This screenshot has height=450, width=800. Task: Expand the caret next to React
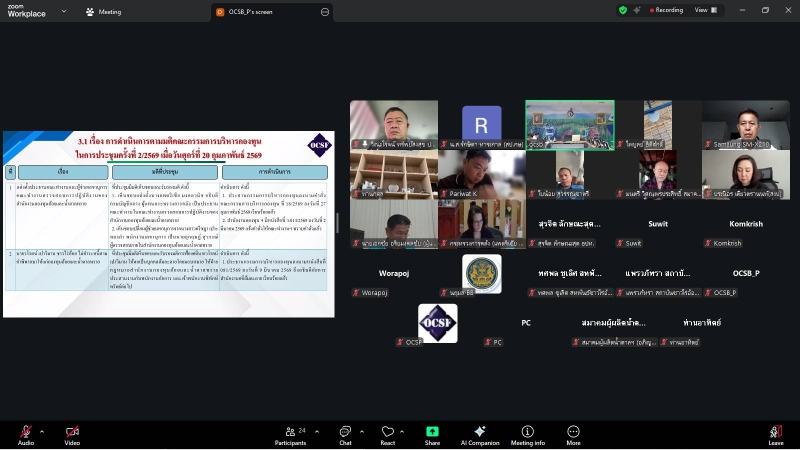[405, 430]
